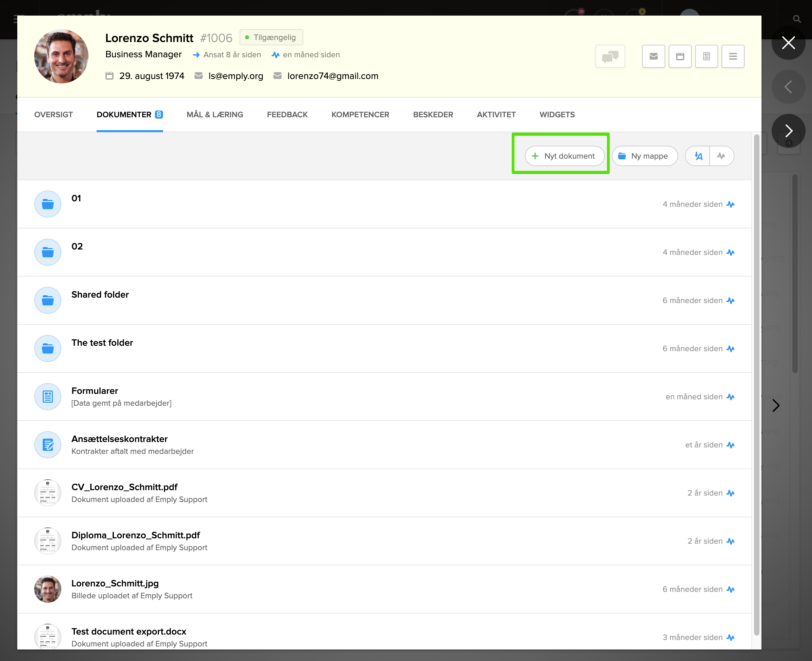Sort documents by activity pulse icon

(x=721, y=156)
